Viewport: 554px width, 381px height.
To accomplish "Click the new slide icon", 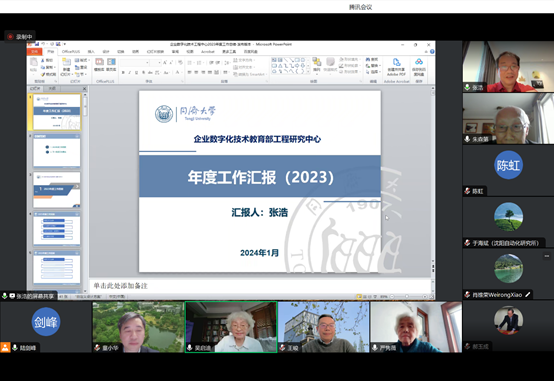I will [66, 67].
